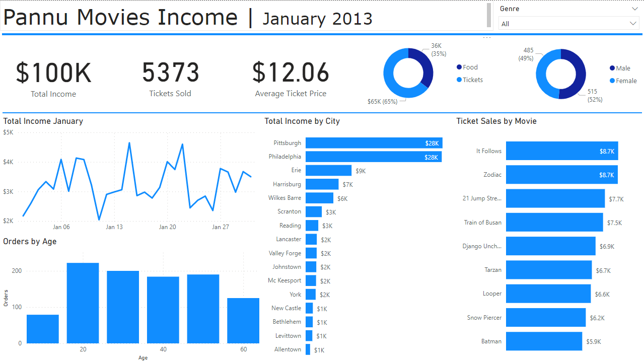
Task: Select the Snow Piercer sales bar
Action: pyautogui.click(x=546, y=318)
